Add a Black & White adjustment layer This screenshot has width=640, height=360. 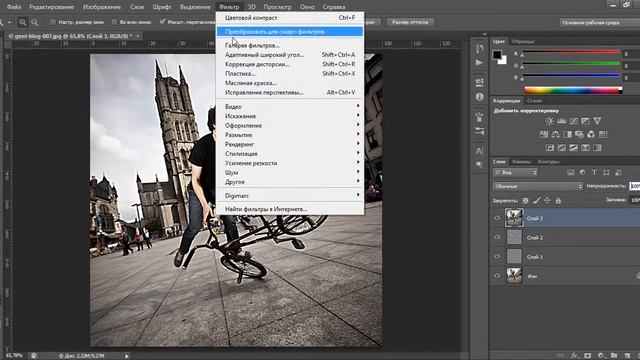567,134
